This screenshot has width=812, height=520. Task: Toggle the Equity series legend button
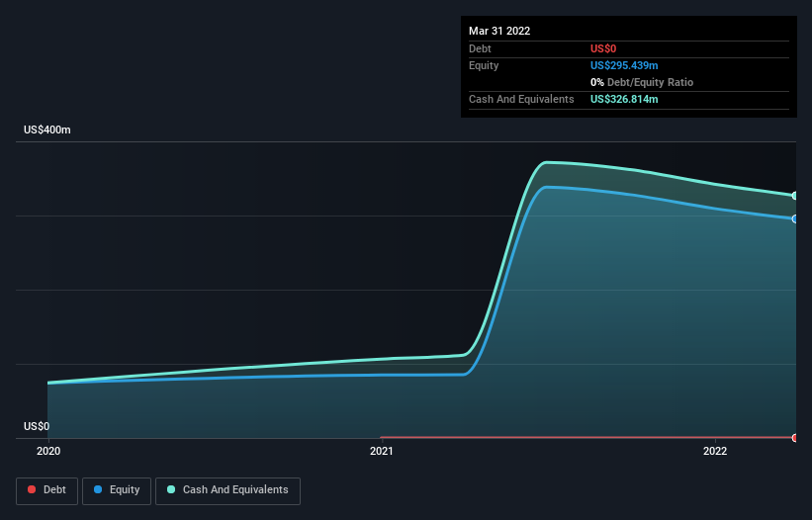tap(117, 490)
